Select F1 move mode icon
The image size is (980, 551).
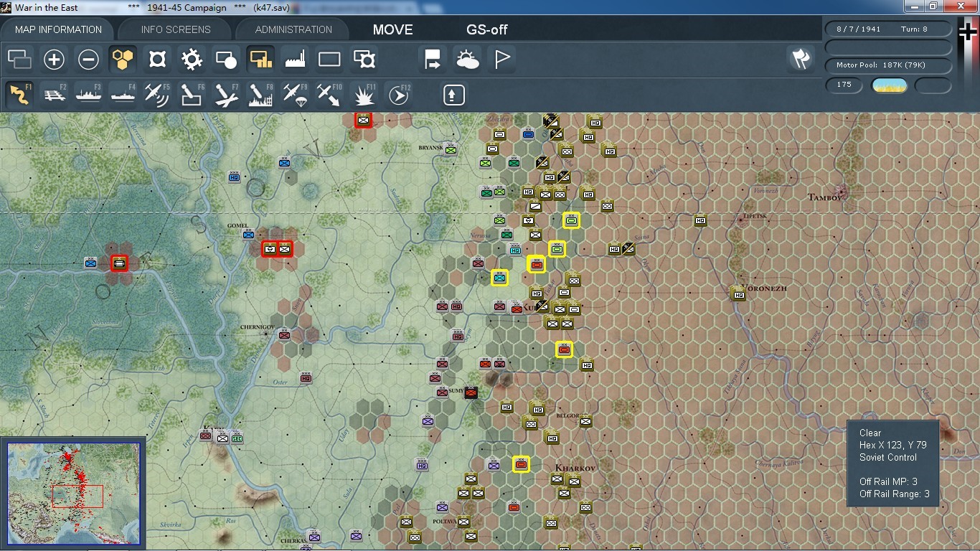click(x=19, y=95)
